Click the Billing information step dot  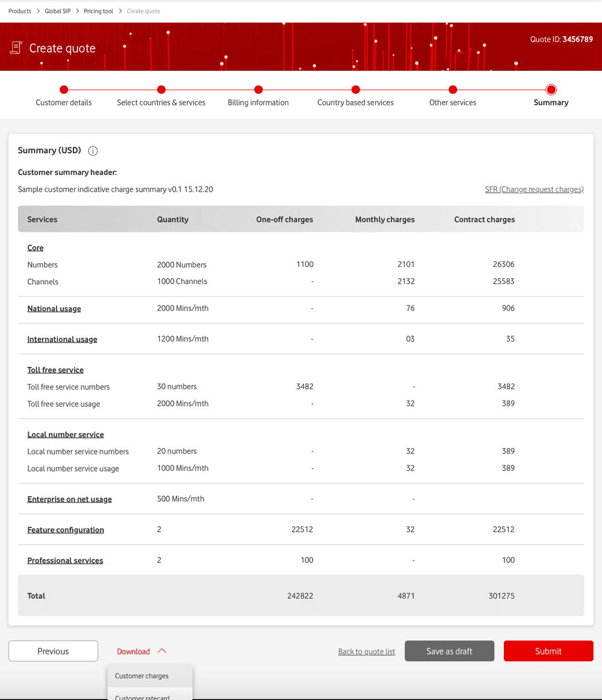point(259,89)
